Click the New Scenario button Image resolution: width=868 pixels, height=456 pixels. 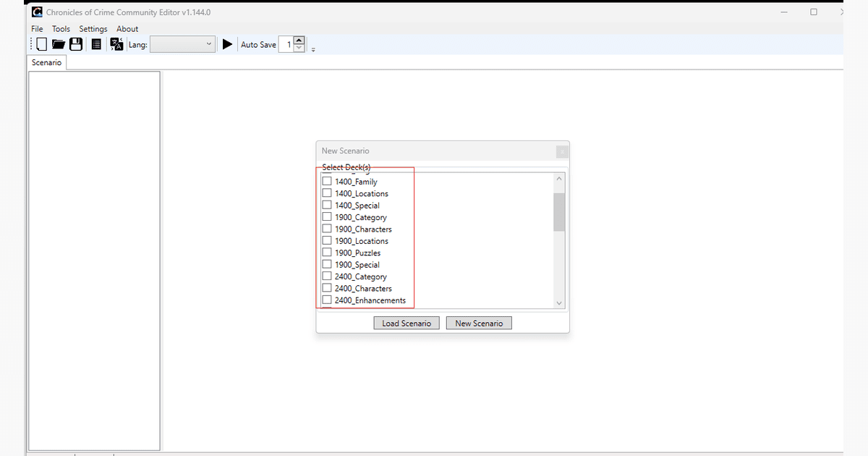(479, 324)
